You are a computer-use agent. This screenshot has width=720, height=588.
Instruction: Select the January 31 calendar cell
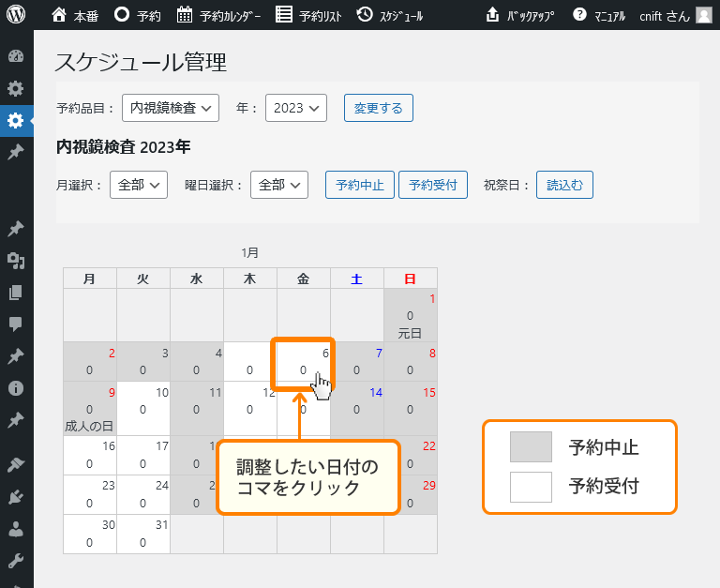pyautogui.click(x=142, y=535)
